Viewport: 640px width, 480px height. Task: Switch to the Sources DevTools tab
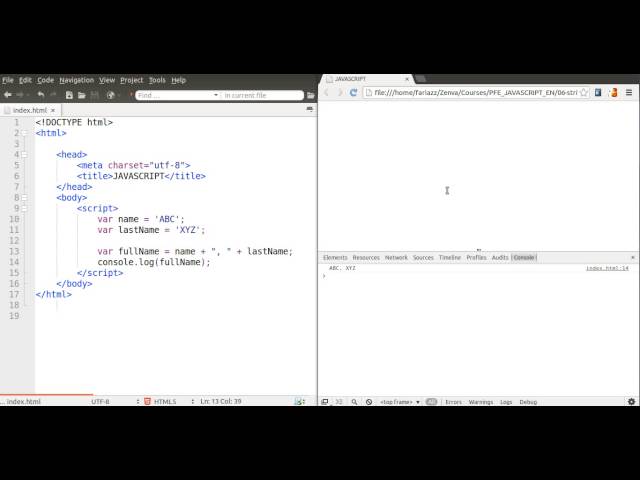(x=423, y=258)
